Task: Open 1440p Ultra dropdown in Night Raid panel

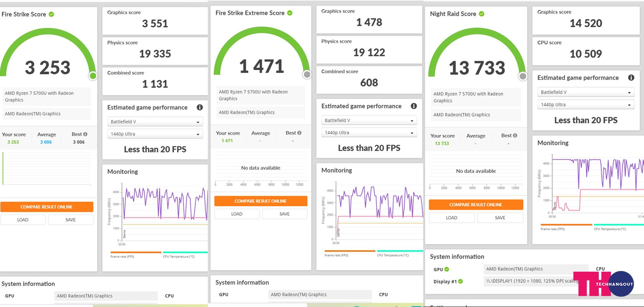Action: (586, 104)
